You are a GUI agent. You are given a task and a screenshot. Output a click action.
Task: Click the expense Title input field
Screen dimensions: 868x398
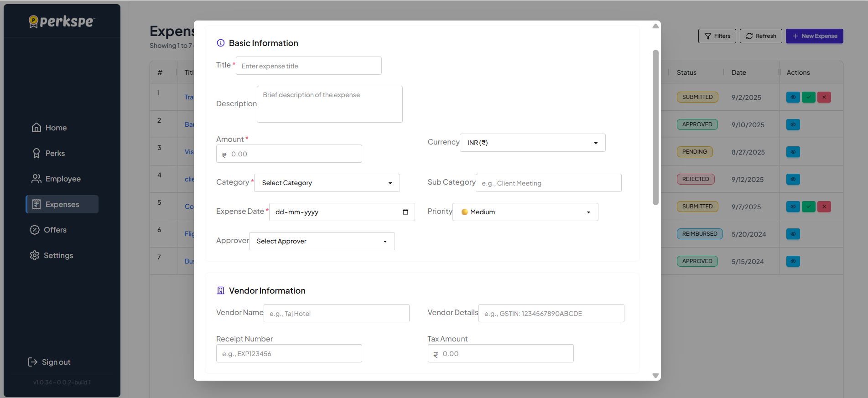[308, 66]
